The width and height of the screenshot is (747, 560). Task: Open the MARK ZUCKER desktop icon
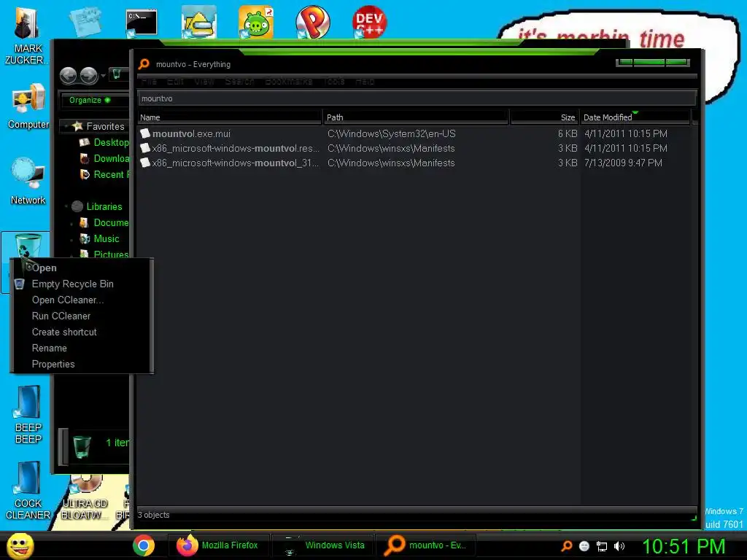pyautogui.click(x=27, y=36)
